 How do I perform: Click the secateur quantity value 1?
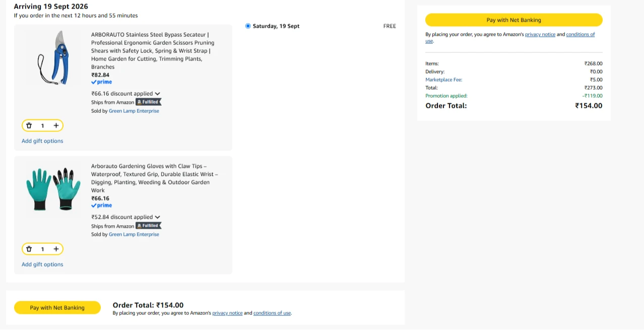[x=42, y=125]
